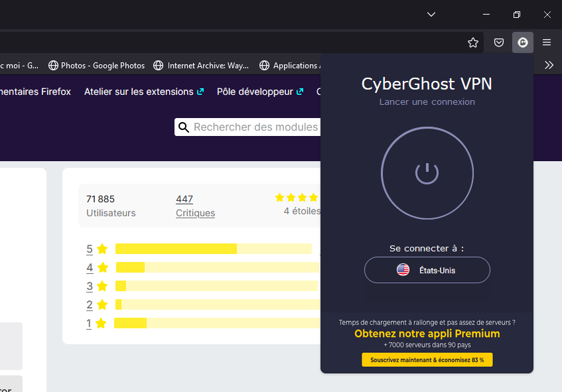
Task: Click the 5-star rating bar
Action: tap(214, 249)
